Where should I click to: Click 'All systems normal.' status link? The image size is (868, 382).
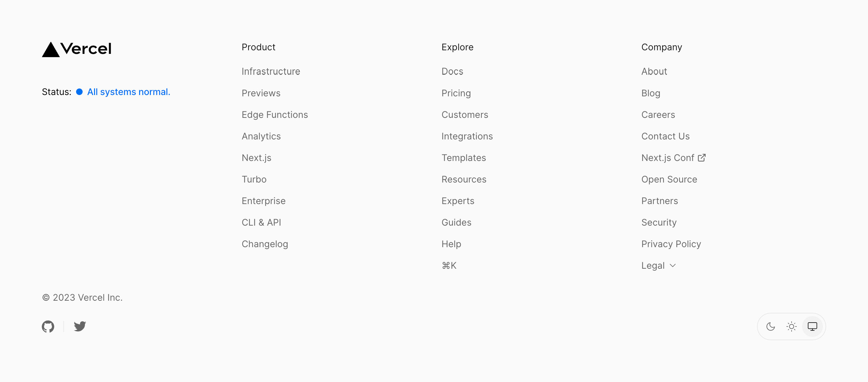[x=128, y=92]
